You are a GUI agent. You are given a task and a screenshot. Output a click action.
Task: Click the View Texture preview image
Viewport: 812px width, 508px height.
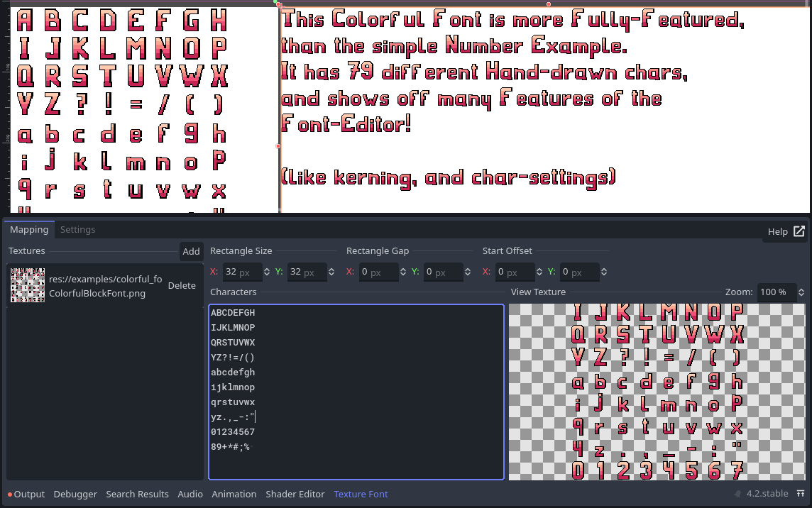(x=657, y=392)
